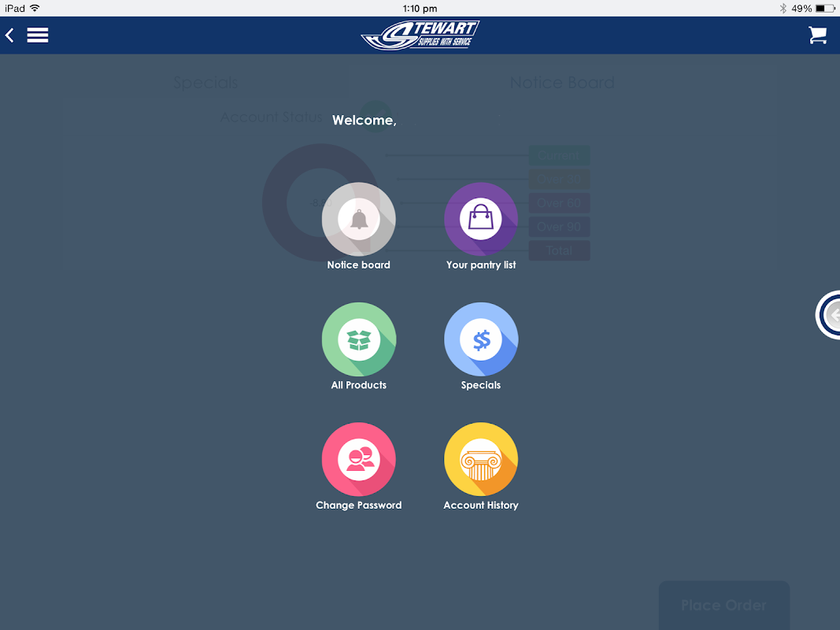The image size is (840, 630).
Task: Open the hamburger menu
Action: [38, 35]
